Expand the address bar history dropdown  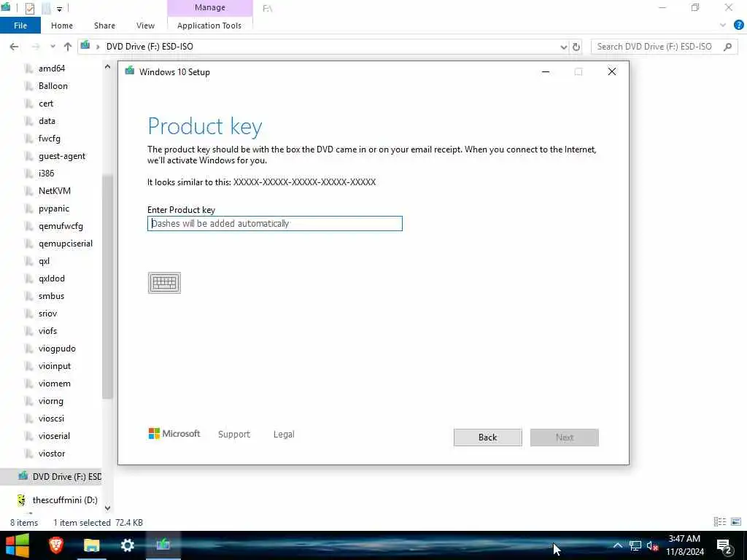pos(564,47)
